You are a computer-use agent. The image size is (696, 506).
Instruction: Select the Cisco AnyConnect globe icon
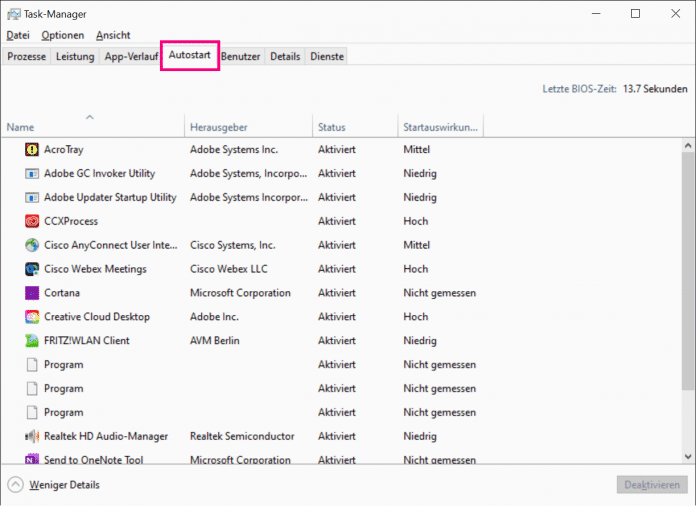(x=31, y=245)
